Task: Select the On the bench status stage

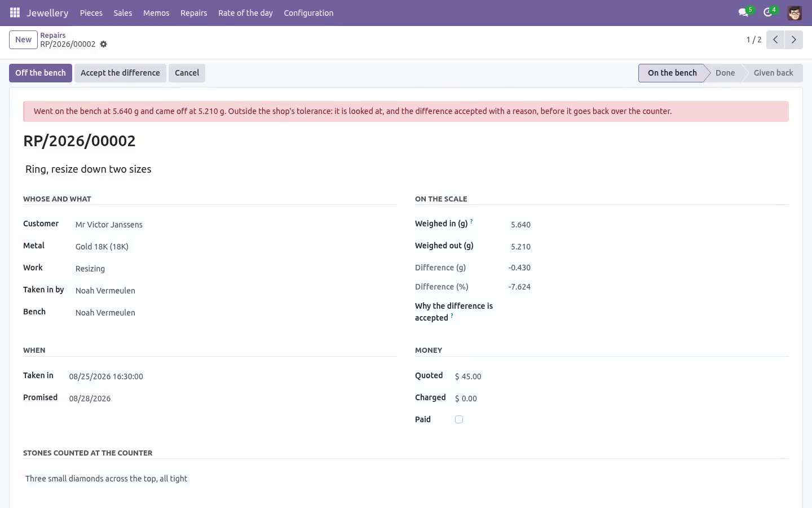Action: point(672,73)
